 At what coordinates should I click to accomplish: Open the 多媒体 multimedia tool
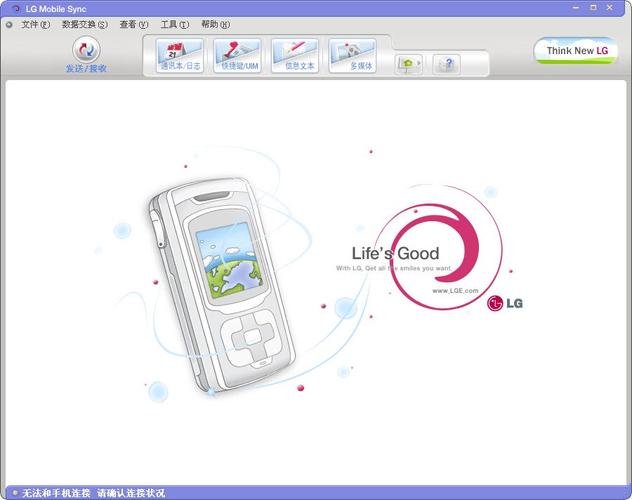[353, 56]
